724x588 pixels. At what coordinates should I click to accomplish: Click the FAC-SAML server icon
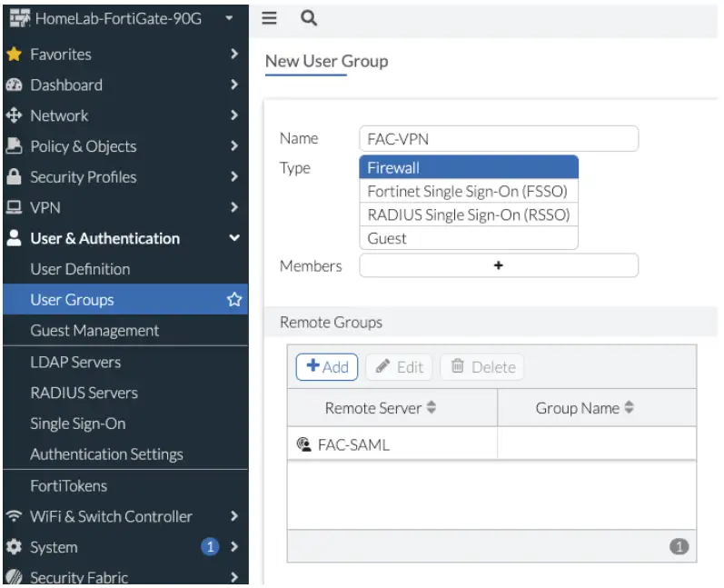pyautogui.click(x=303, y=444)
